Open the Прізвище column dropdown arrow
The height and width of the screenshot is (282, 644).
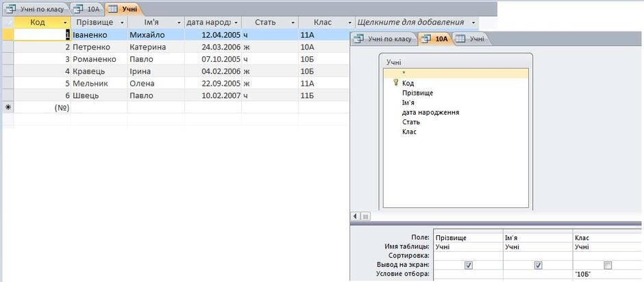(122, 22)
